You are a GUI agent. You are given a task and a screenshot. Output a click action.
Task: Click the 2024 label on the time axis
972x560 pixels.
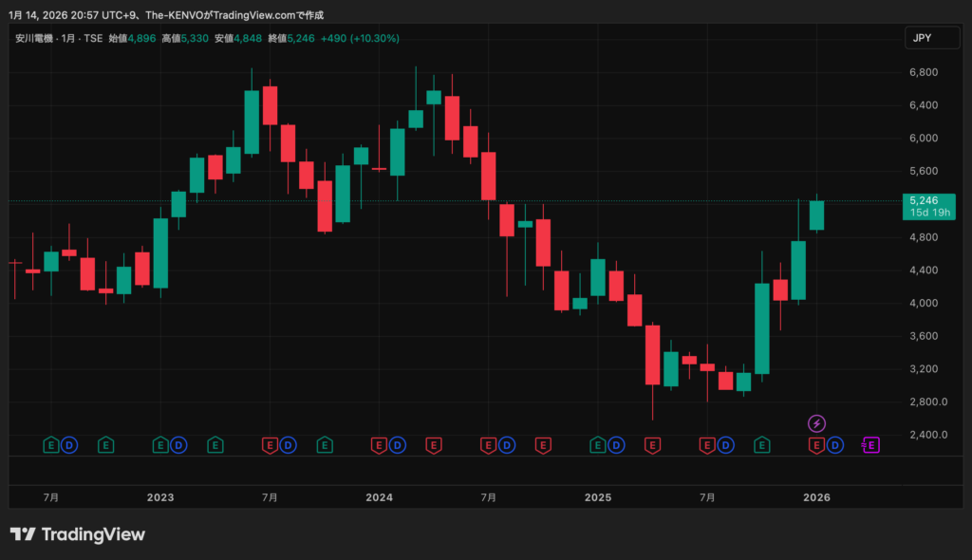click(x=379, y=497)
